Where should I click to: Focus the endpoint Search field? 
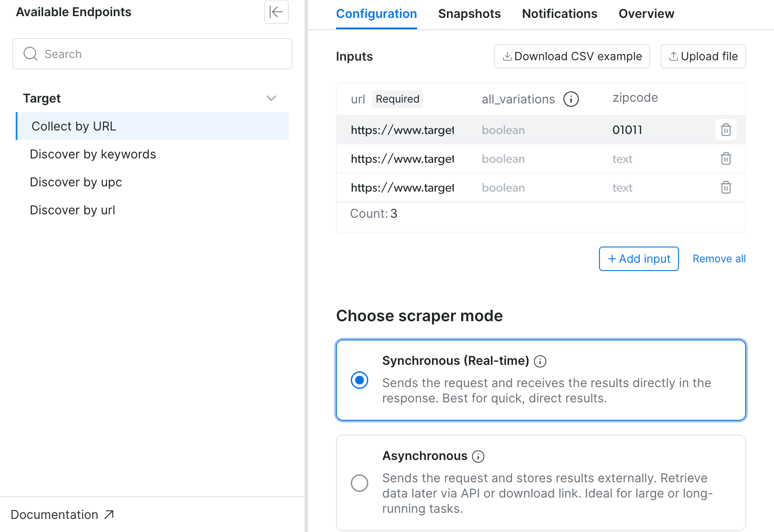coord(152,54)
